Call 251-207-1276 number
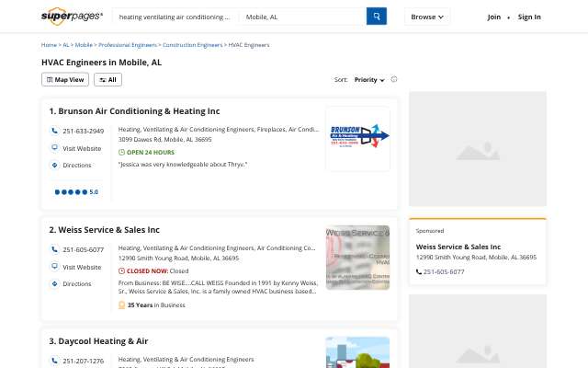The image size is (588, 368). [84, 361]
